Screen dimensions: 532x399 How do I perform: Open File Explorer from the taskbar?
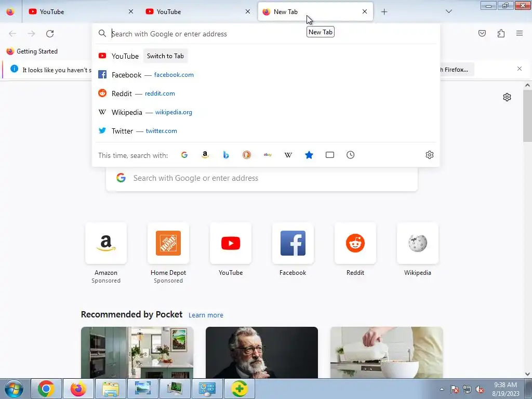pos(111,389)
